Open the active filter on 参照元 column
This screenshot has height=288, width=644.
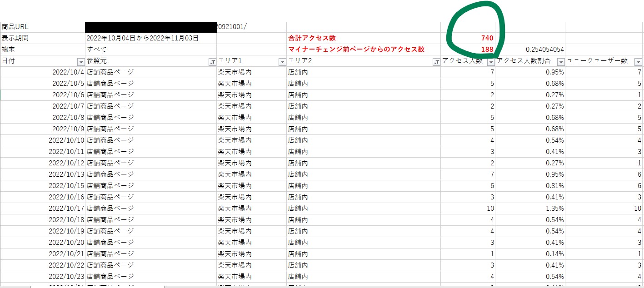[x=212, y=62]
